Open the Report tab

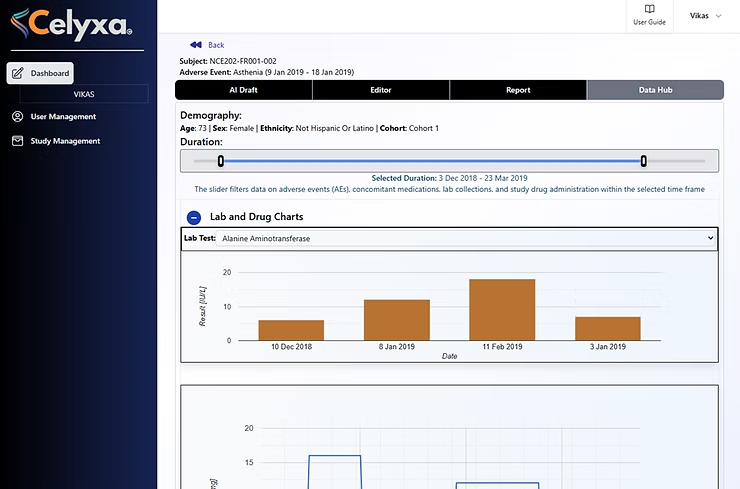pyautogui.click(x=518, y=90)
